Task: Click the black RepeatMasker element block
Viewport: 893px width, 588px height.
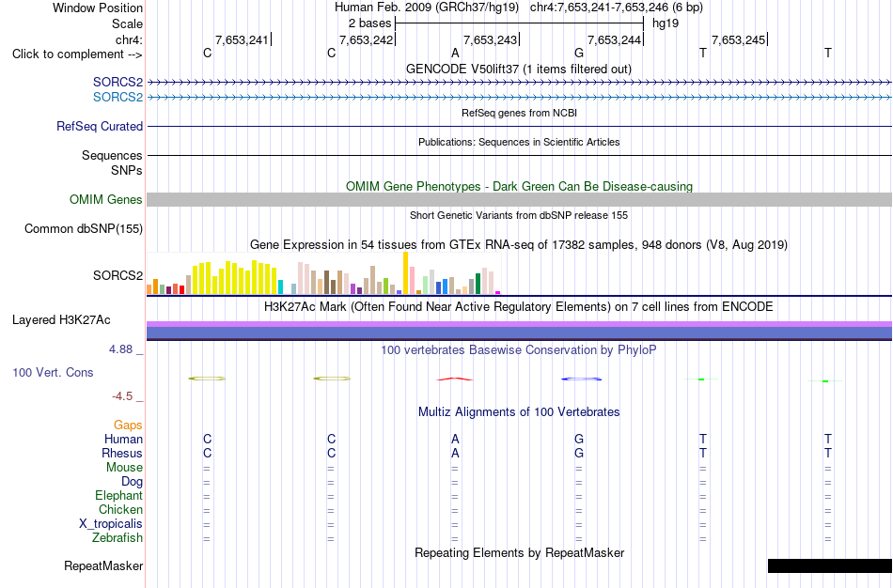Action: pyautogui.click(x=830, y=565)
